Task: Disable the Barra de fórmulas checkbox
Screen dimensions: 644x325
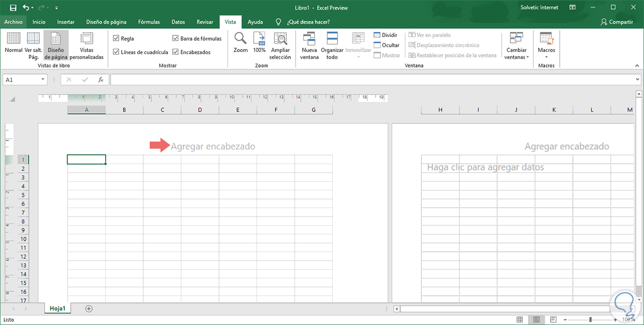Action: (175, 39)
